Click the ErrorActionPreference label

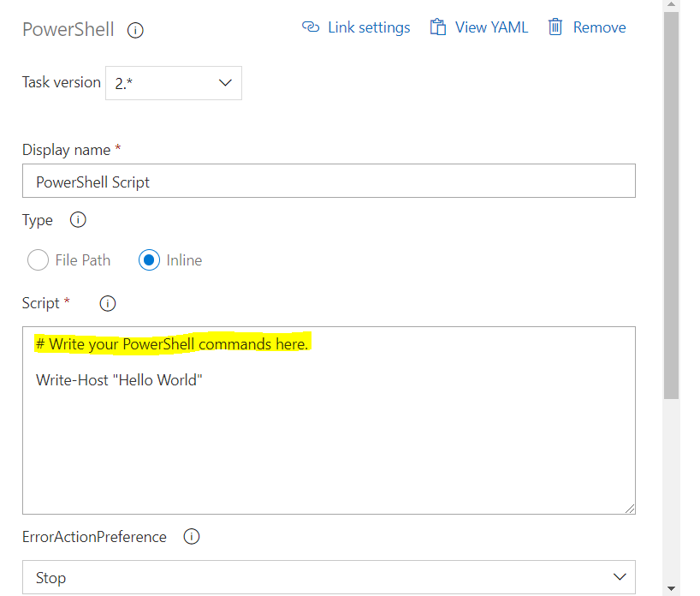(x=94, y=537)
